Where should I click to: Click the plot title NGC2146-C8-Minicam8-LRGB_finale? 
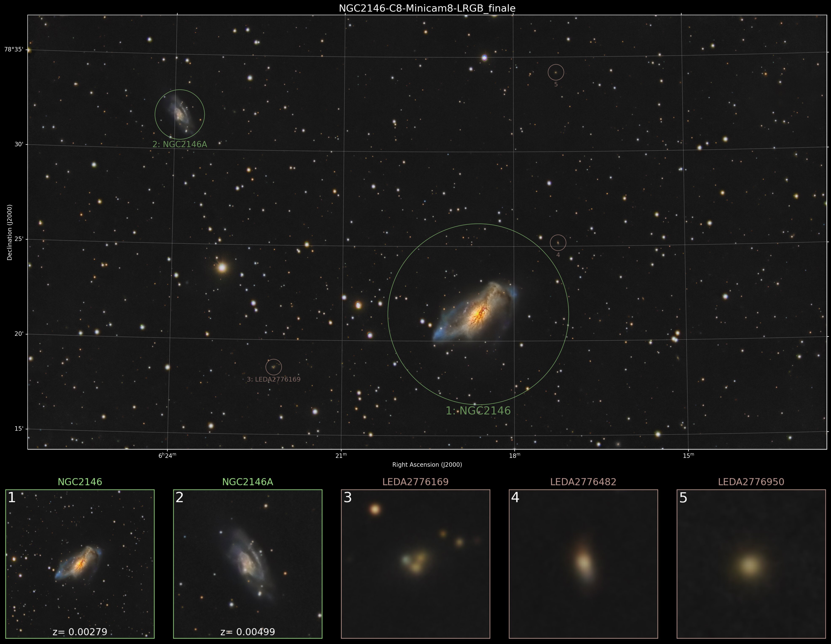click(427, 8)
